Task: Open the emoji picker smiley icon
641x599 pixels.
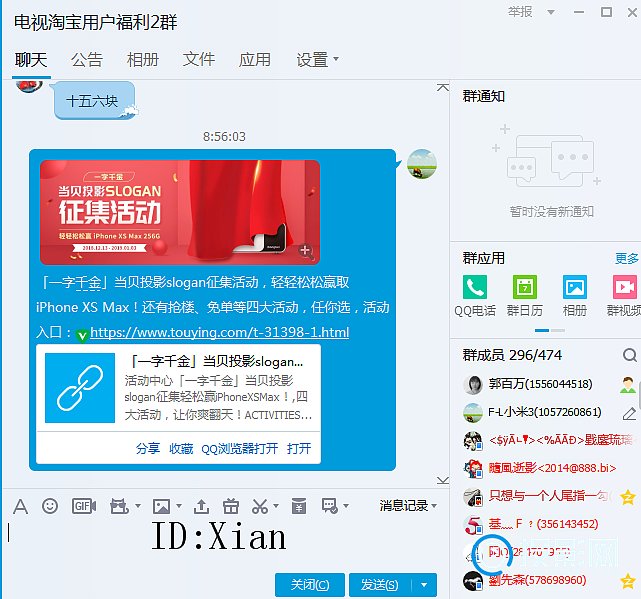Action: pyautogui.click(x=50, y=506)
